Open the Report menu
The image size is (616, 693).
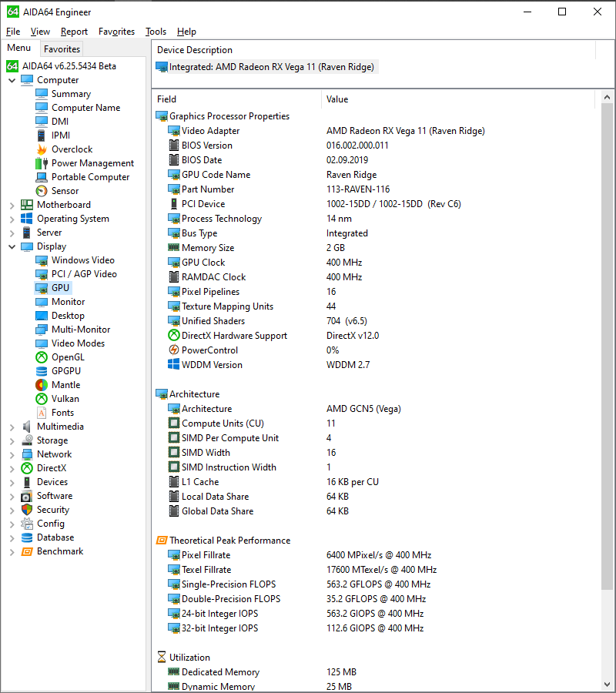coord(74,32)
